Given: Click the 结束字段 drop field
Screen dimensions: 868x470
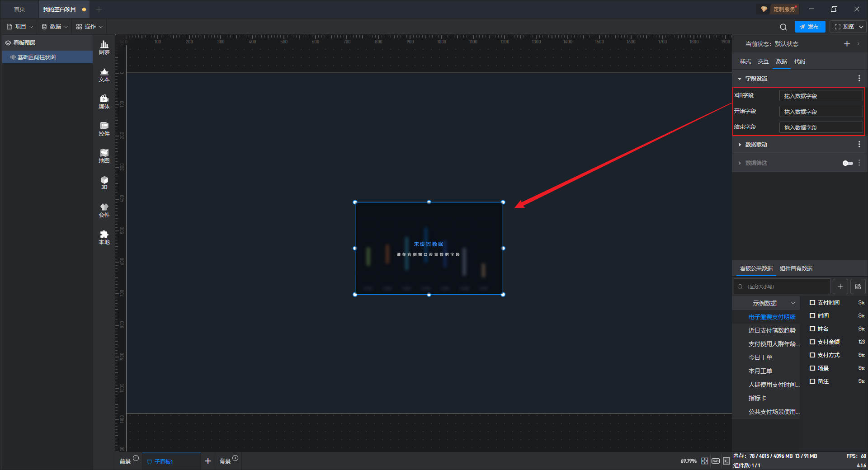Looking at the screenshot, I should [821, 127].
